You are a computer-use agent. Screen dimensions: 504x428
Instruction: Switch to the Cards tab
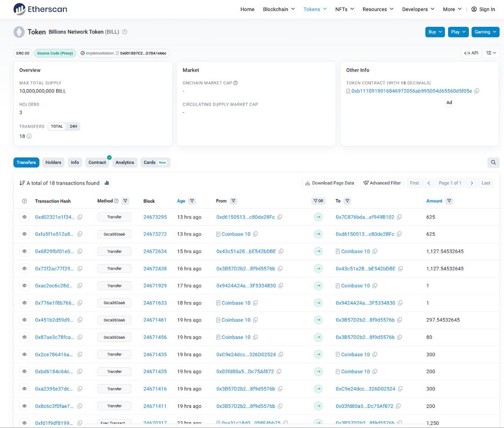(x=155, y=162)
